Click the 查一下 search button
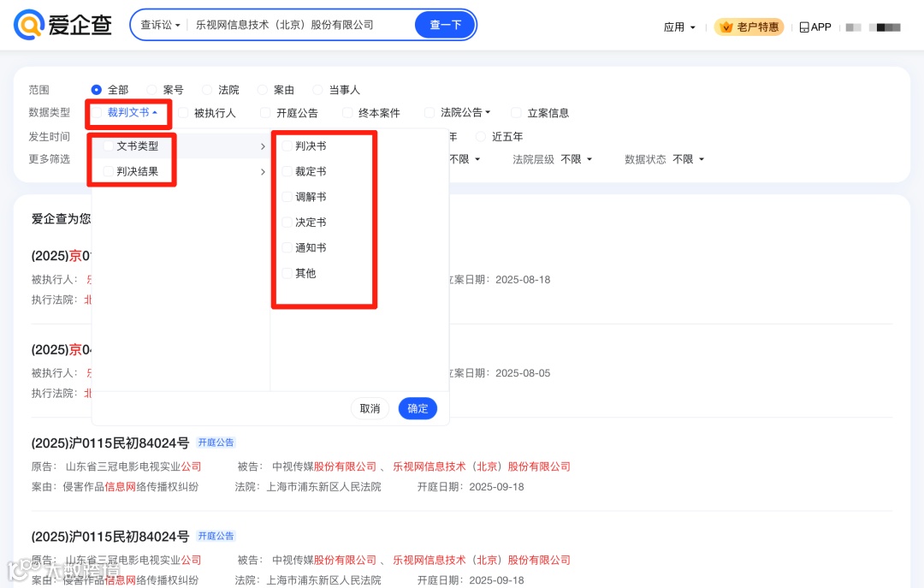The image size is (924, 588). pos(445,25)
